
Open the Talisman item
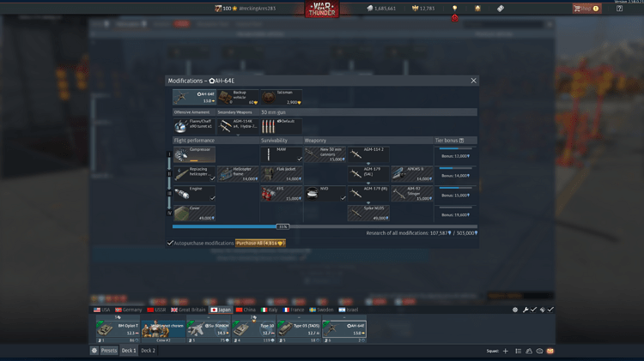coord(282,97)
